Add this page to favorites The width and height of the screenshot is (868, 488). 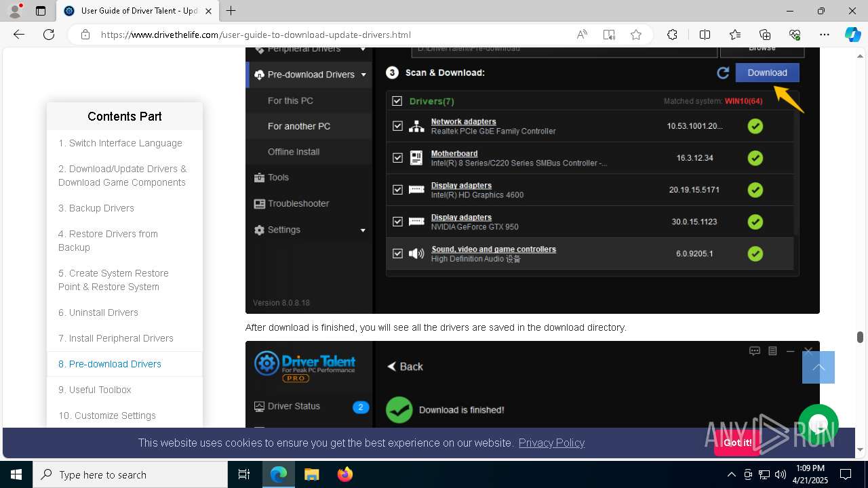[636, 35]
